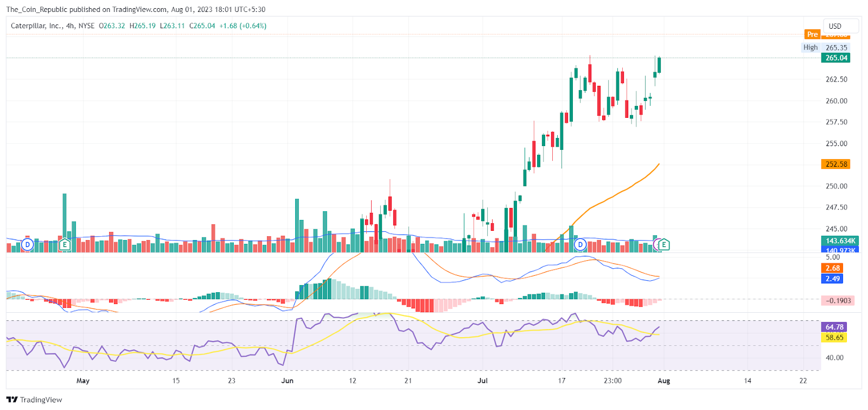This screenshot has width=868, height=410.
Task: Click the change value '+1.68 (+0.64%)'
Action: (x=242, y=26)
